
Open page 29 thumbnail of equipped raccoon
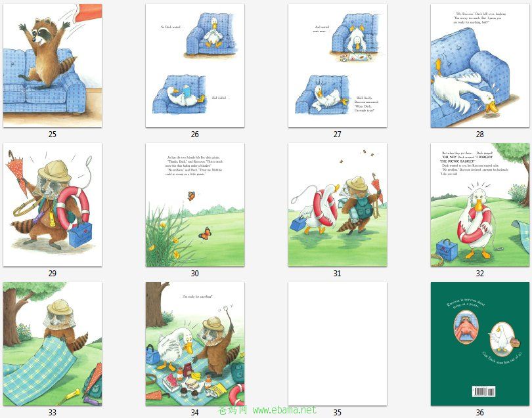coord(53,205)
